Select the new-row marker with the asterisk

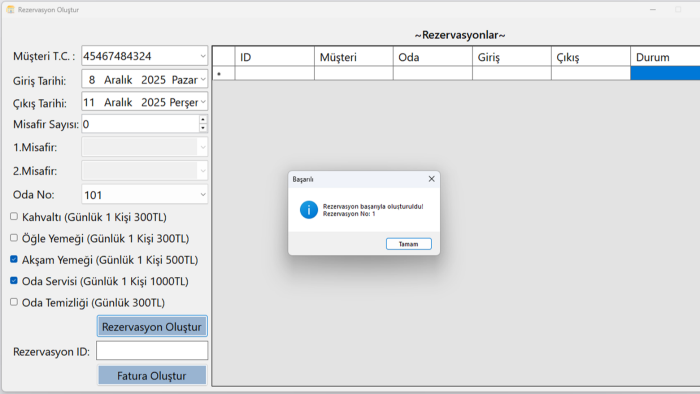pyautogui.click(x=224, y=74)
